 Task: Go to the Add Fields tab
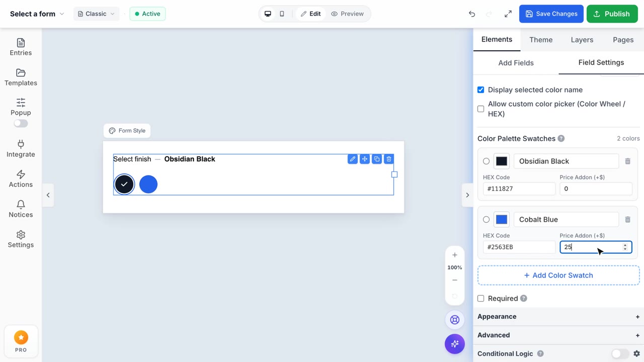(516, 63)
